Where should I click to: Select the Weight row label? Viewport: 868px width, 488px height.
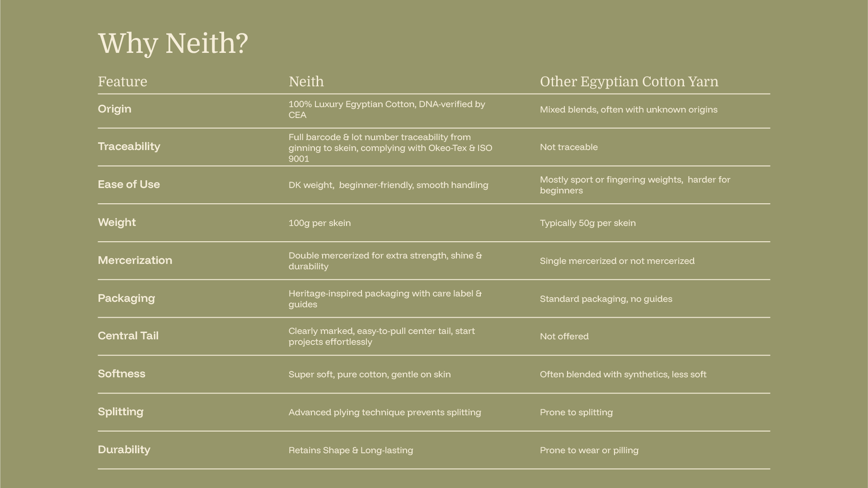pyautogui.click(x=117, y=223)
